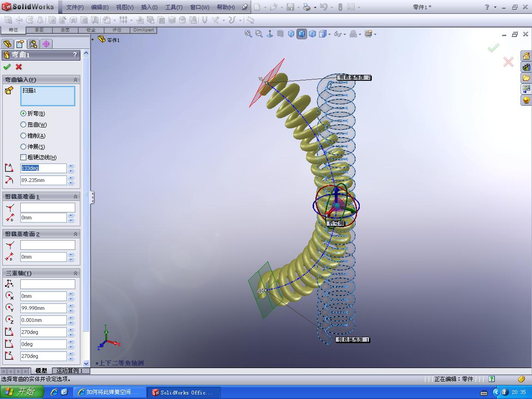Open the Print dropdown arrow

[315, 7]
